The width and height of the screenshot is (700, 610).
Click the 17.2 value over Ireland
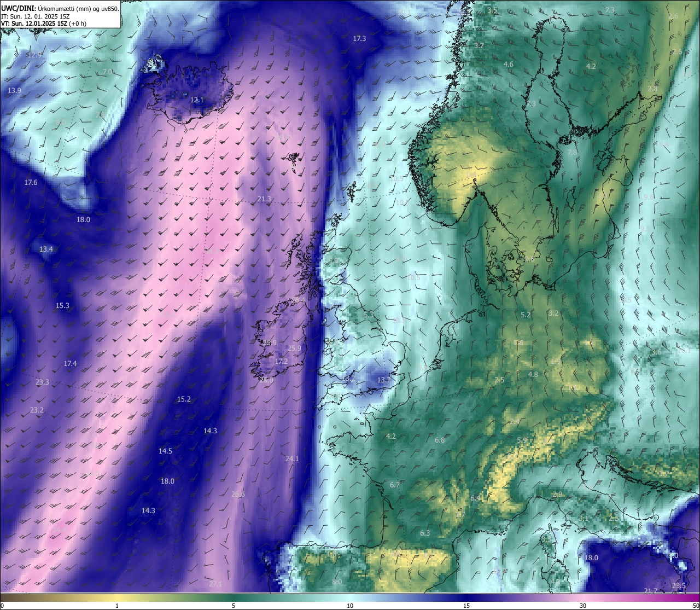point(281,361)
